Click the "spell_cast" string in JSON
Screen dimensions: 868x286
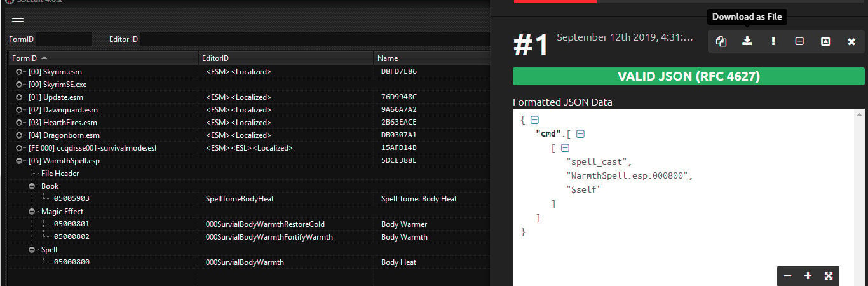(x=599, y=162)
